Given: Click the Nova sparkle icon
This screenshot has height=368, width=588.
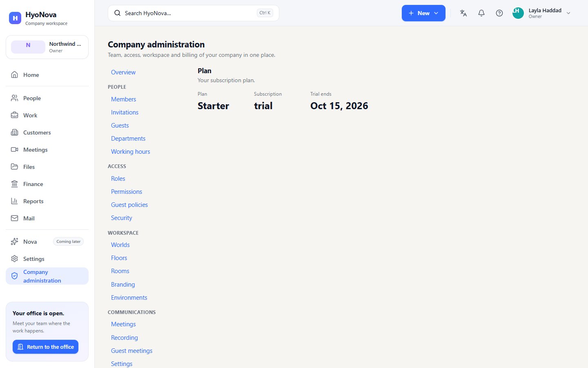Looking at the screenshot, I should coord(15,242).
